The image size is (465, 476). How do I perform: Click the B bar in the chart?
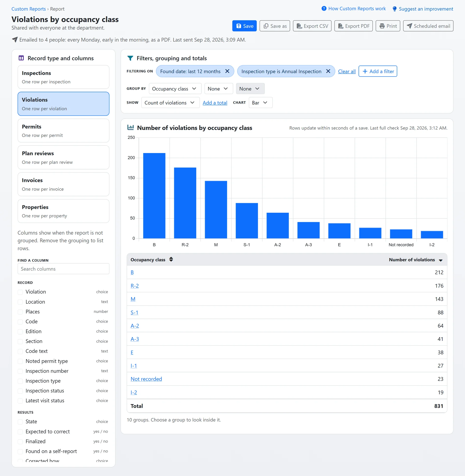click(x=154, y=196)
